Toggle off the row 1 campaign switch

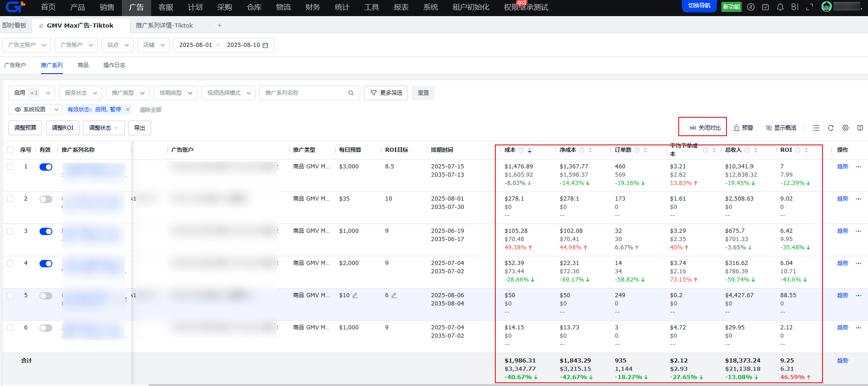46,167
